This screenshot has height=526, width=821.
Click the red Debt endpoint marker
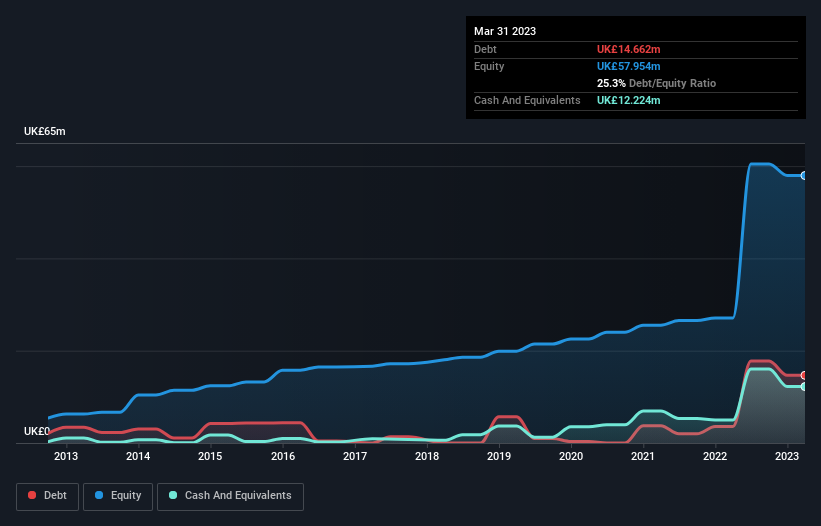click(x=803, y=375)
